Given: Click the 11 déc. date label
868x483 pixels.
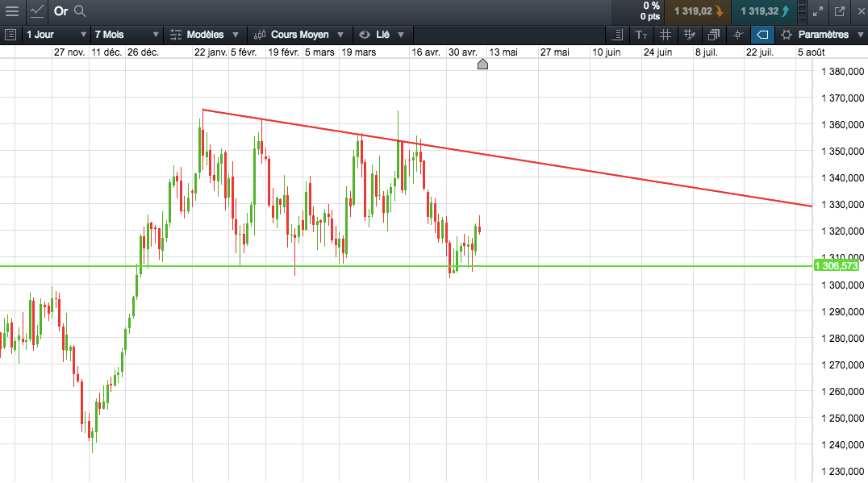Looking at the screenshot, I should (x=106, y=52).
